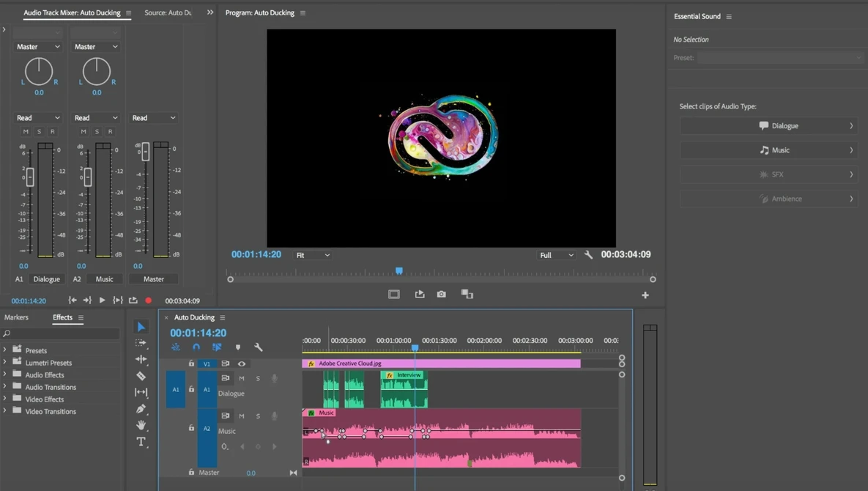Viewport: 868px width, 491px height.
Task: Select the Pen tool
Action: 141,409
